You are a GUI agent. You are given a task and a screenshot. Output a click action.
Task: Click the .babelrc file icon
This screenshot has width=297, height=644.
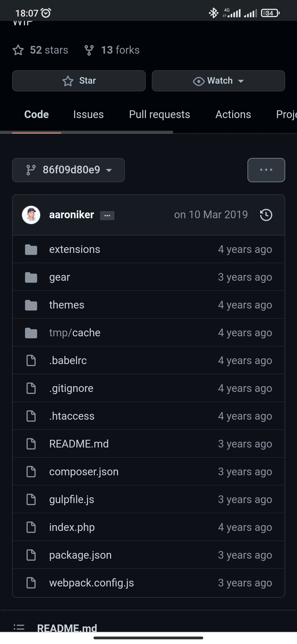(x=31, y=361)
